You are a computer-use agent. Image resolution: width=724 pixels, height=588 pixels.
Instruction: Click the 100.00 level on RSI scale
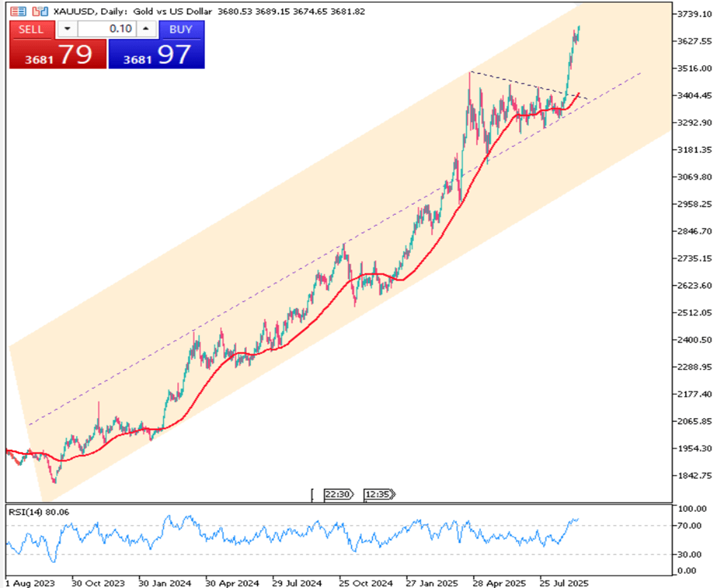tap(692, 509)
